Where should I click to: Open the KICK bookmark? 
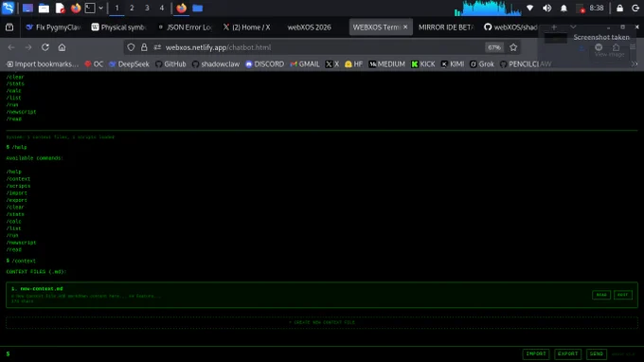[x=423, y=64]
